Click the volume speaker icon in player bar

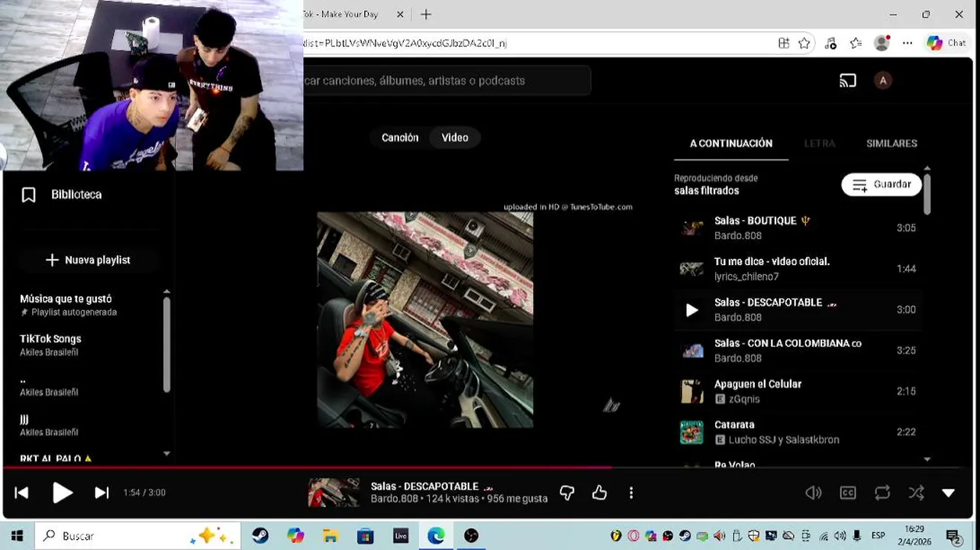click(814, 493)
